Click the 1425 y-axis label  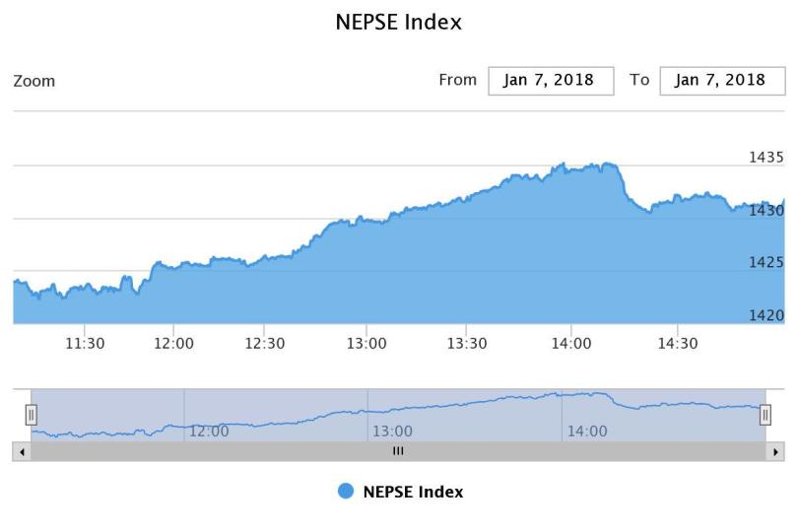[766, 262]
